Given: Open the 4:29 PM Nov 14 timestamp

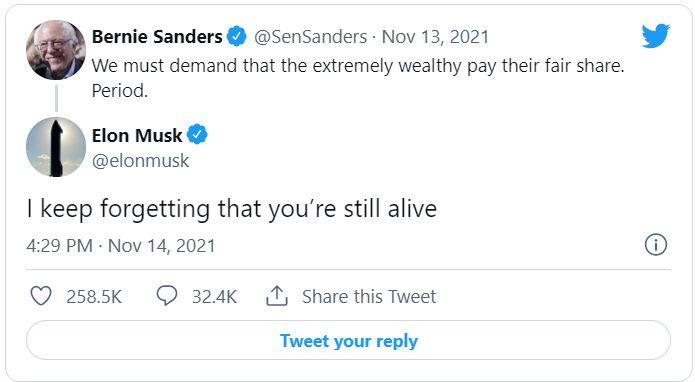Looking at the screenshot, I should [121, 246].
